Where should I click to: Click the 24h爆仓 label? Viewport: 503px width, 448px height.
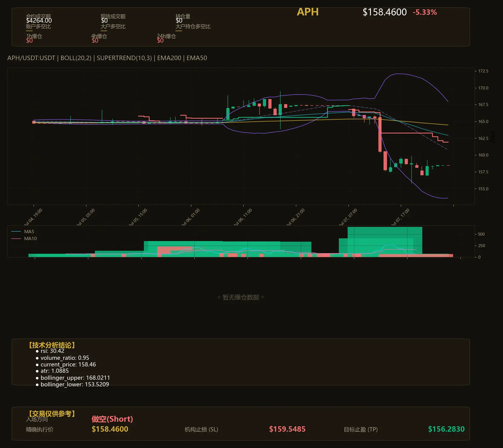[166, 36]
